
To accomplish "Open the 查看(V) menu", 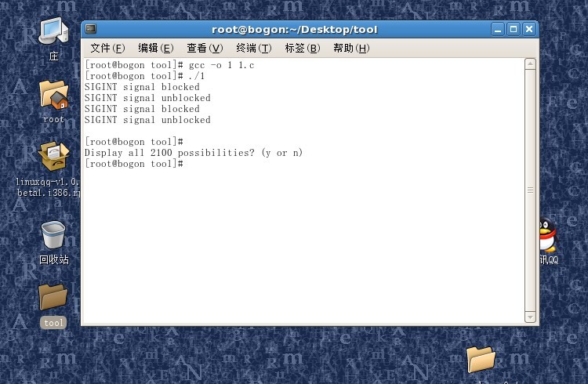I will pyautogui.click(x=205, y=48).
